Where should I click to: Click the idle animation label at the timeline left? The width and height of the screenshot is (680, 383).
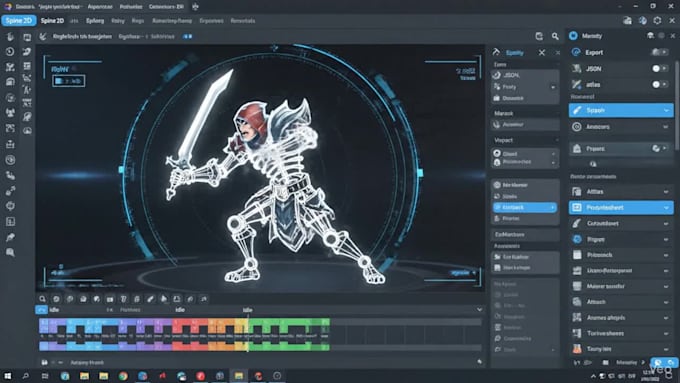tap(54, 310)
